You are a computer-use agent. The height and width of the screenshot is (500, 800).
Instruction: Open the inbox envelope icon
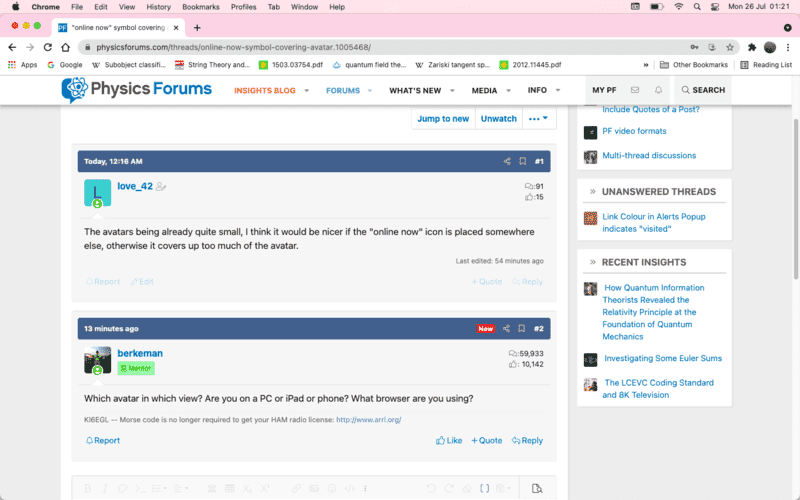point(635,90)
